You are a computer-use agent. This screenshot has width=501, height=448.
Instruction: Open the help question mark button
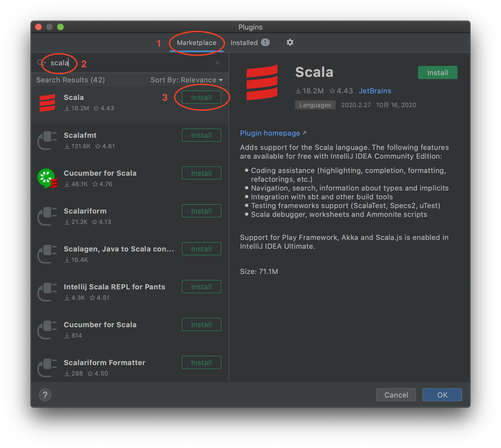click(x=45, y=395)
